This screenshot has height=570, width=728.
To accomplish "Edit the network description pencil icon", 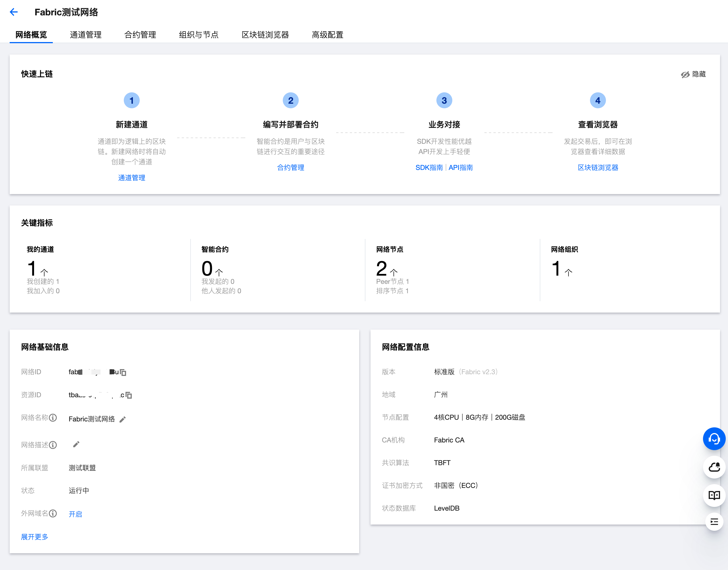I will pyautogui.click(x=76, y=444).
